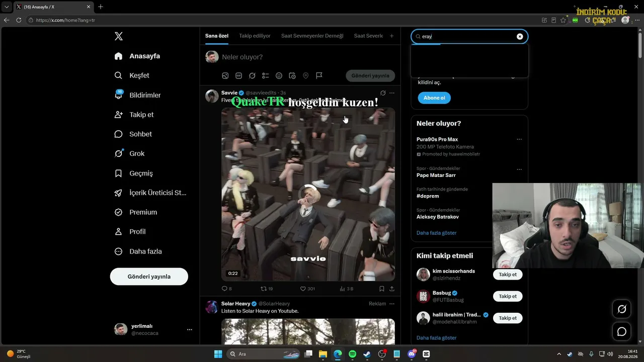Open Geçmiş bookmarks in the sidebar
This screenshot has height=362, width=644.
pyautogui.click(x=133, y=173)
